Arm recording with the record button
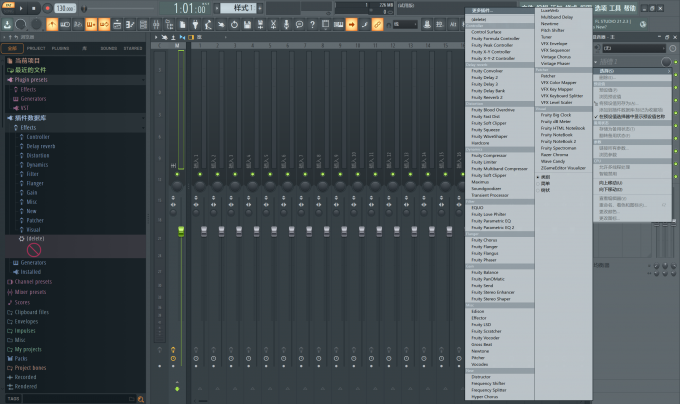The width and height of the screenshot is (680, 404). point(47,8)
